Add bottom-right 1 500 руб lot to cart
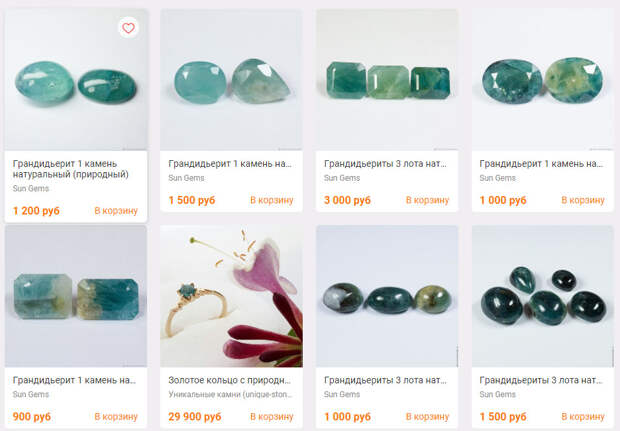This screenshot has height=431, width=620. [x=583, y=416]
